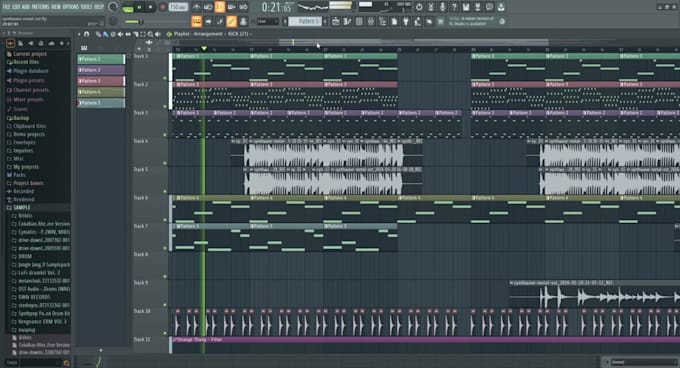This screenshot has width=680, height=368.
Task: Expand Channel presets in the browser
Action: [x=30, y=90]
